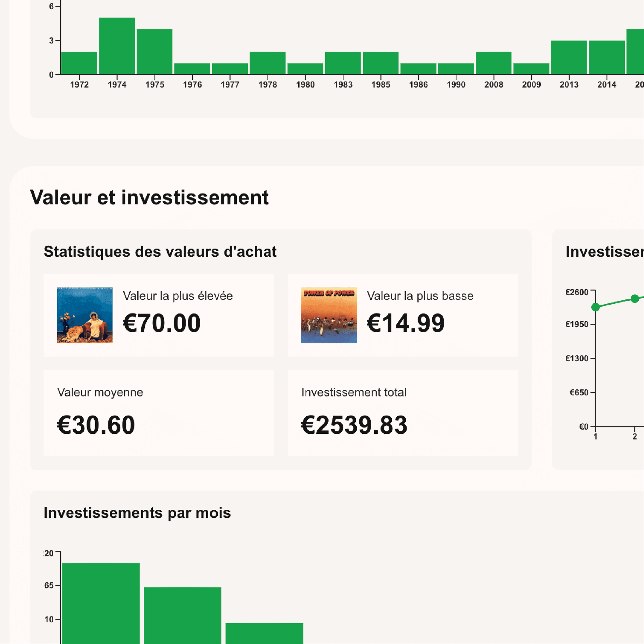
Task: Click the €2600 axis label on the line chart
Action: [578, 292]
